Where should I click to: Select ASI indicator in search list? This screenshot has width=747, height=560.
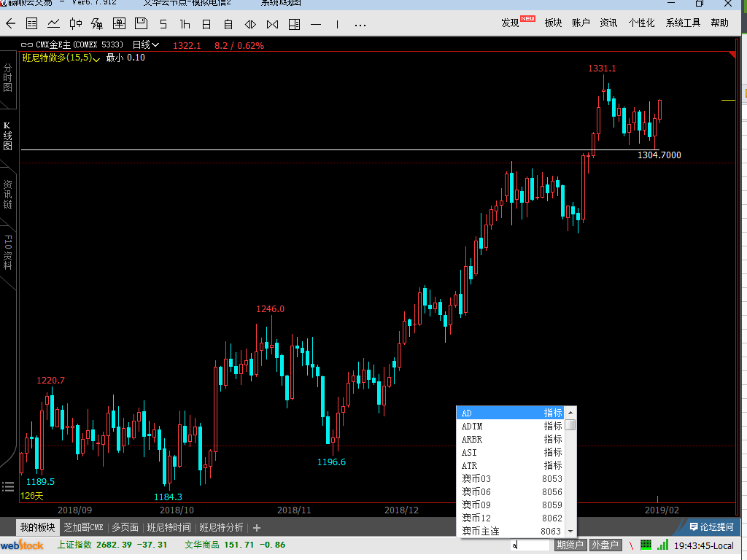click(510, 452)
